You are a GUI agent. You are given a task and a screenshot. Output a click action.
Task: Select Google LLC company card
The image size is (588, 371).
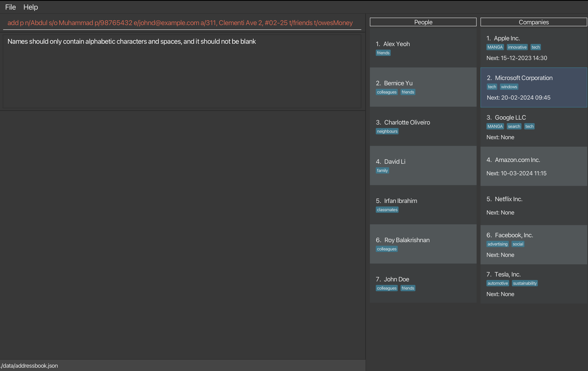coord(533,127)
